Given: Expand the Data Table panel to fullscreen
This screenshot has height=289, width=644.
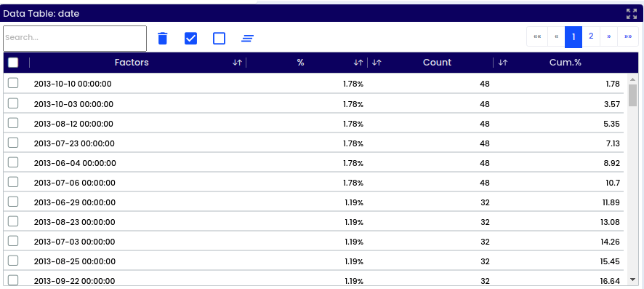Looking at the screenshot, I should tap(631, 14).
